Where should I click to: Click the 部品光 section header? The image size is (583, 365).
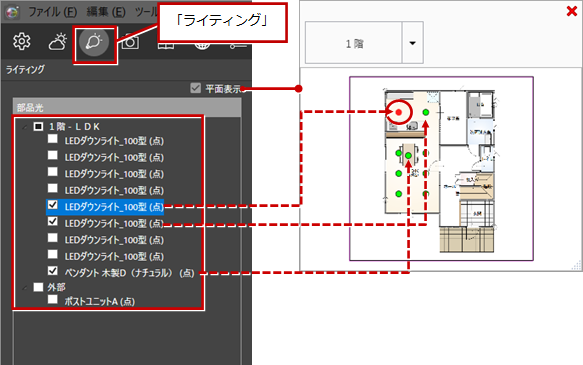coord(127,108)
